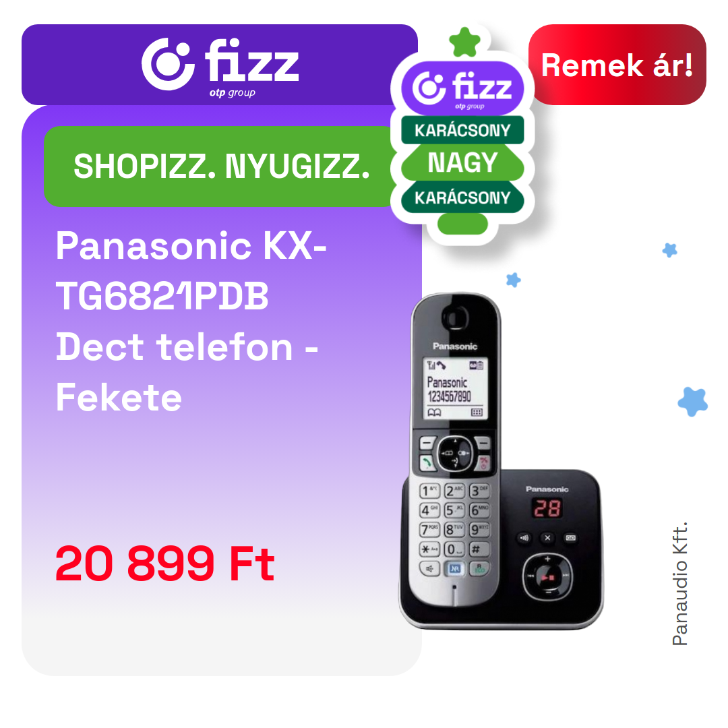Click the Panasonic phone product image
The width and height of the screenshot is (728, 728).
[501, 460]
